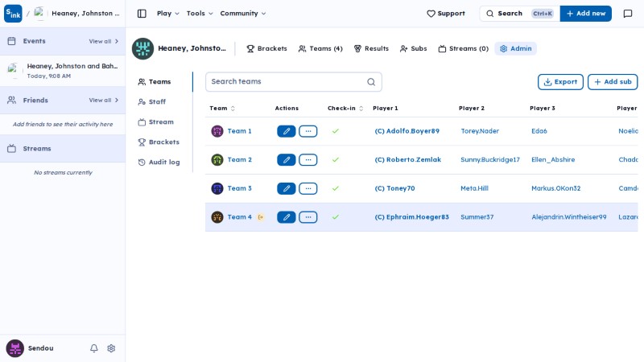Click pencil edit icon for Team 3

pos(287,188)
